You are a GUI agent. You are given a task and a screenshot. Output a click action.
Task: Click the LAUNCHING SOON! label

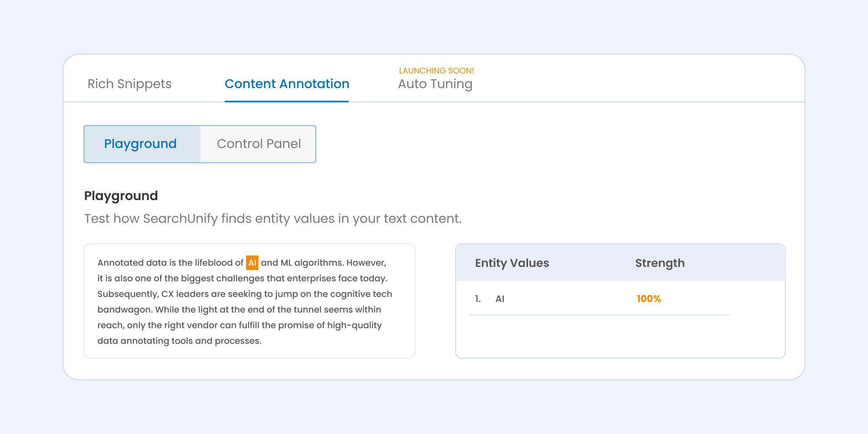(x=436, y=71)
